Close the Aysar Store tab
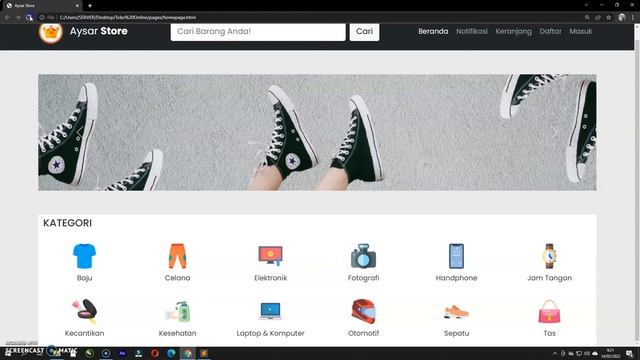This screenshot has height=360, width=640. tap(77, 6)
